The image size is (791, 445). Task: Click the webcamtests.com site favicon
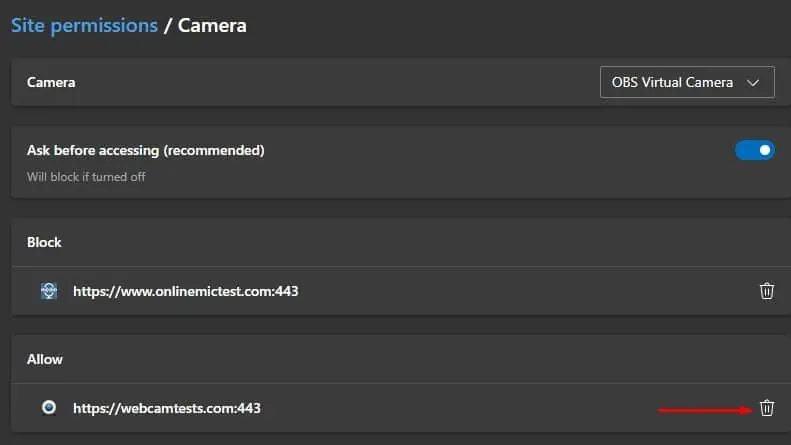point(49,408)
